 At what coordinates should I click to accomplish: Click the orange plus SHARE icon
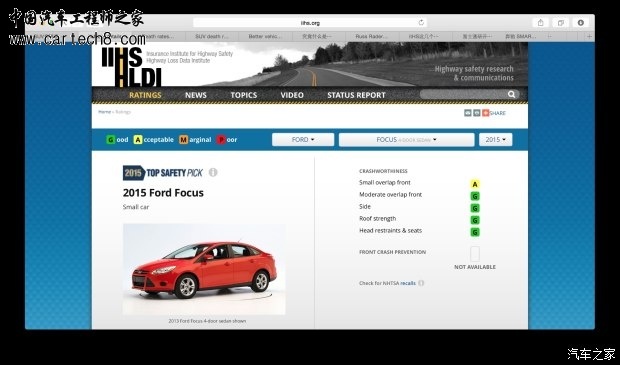tap(486, 113)
